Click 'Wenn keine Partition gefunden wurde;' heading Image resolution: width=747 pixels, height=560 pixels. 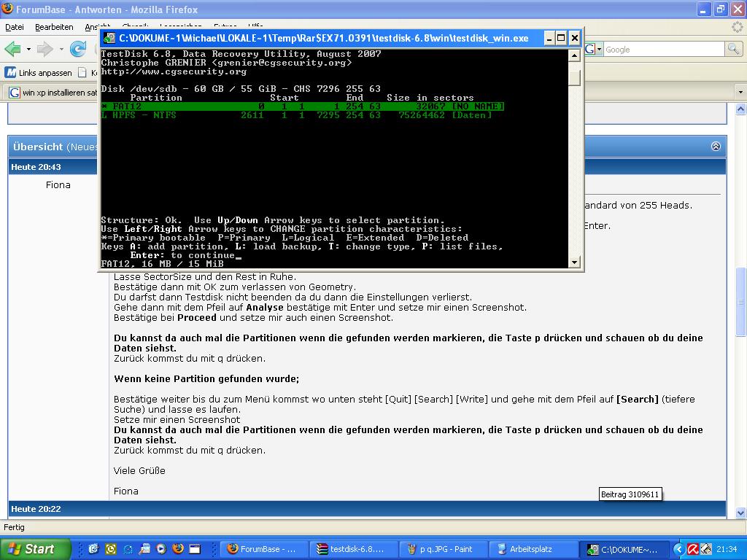[206, 379]
